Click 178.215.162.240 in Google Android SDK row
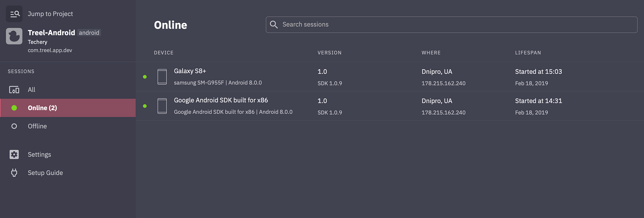This screenshot has width=644, height=218. tap(443, 112)
